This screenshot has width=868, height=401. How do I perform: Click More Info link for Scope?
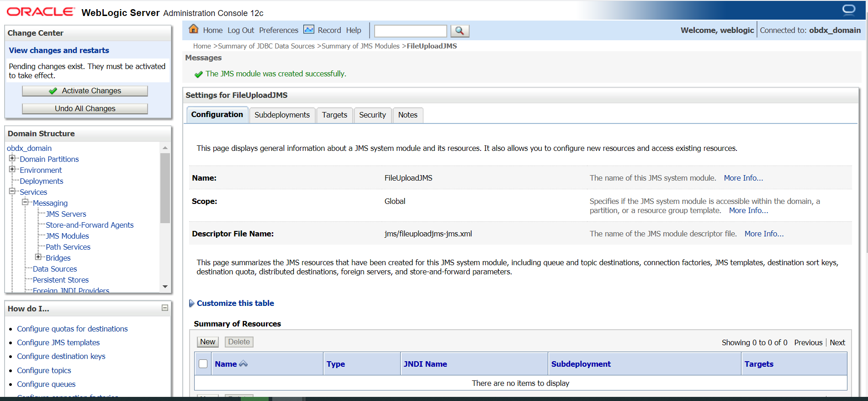pos(748,210)
